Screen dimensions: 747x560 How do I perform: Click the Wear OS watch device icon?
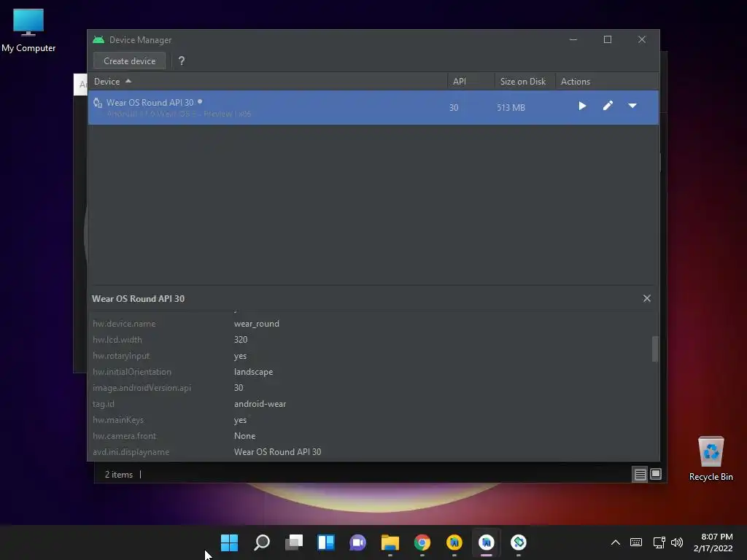(x=98, y=103)
